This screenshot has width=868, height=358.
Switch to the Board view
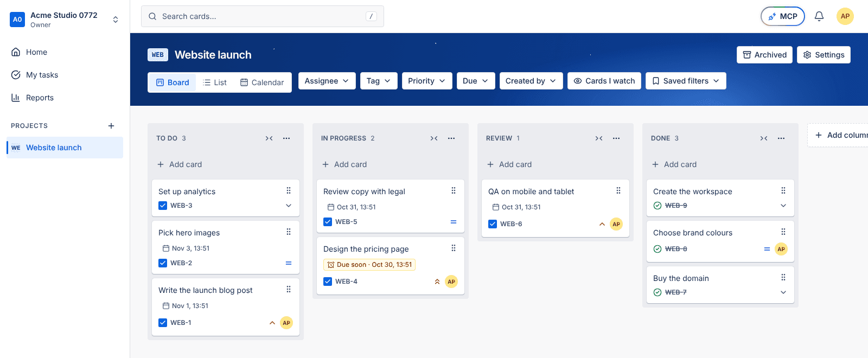tap(173, 82)
